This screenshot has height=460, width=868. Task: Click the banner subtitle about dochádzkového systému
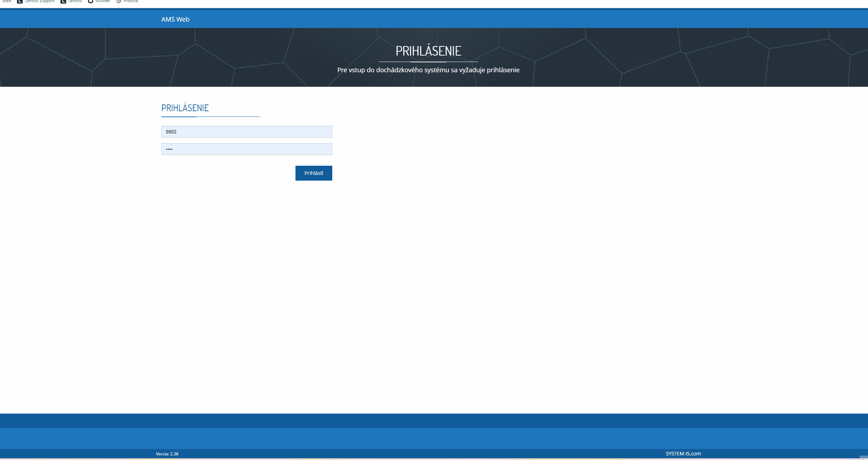[428, 70]
